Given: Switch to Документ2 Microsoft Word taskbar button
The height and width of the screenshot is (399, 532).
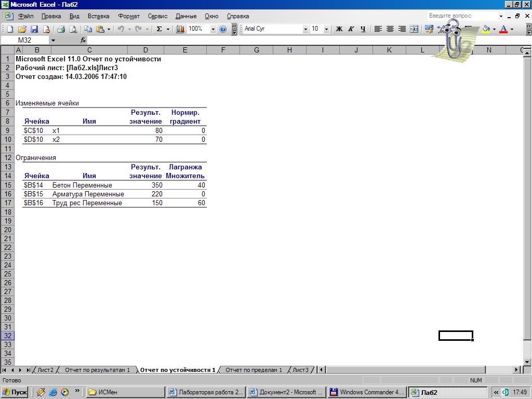Looking at the screenshot, I should 287,392.
